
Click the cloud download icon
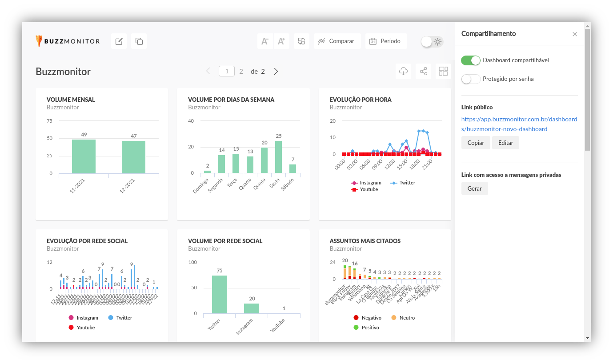click(x=403, y=72)
